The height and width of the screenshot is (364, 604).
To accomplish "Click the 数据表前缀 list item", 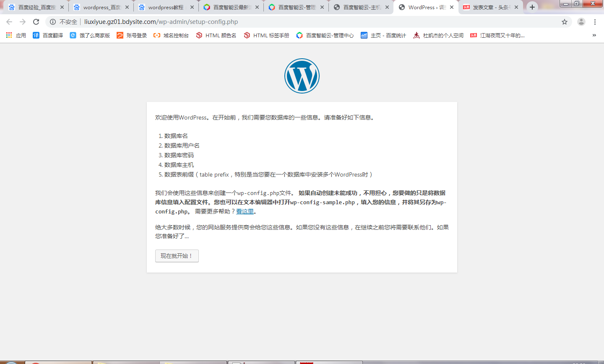I will tap(268, 174).
